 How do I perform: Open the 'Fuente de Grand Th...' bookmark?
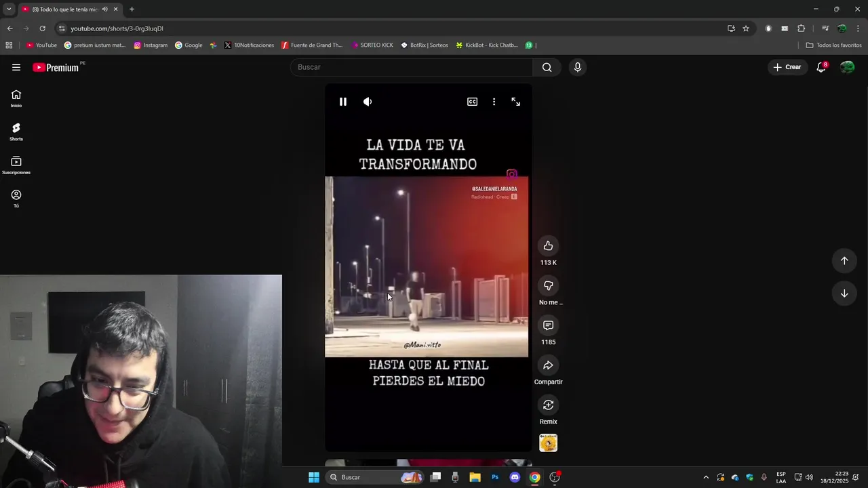(x=312, y=45)
